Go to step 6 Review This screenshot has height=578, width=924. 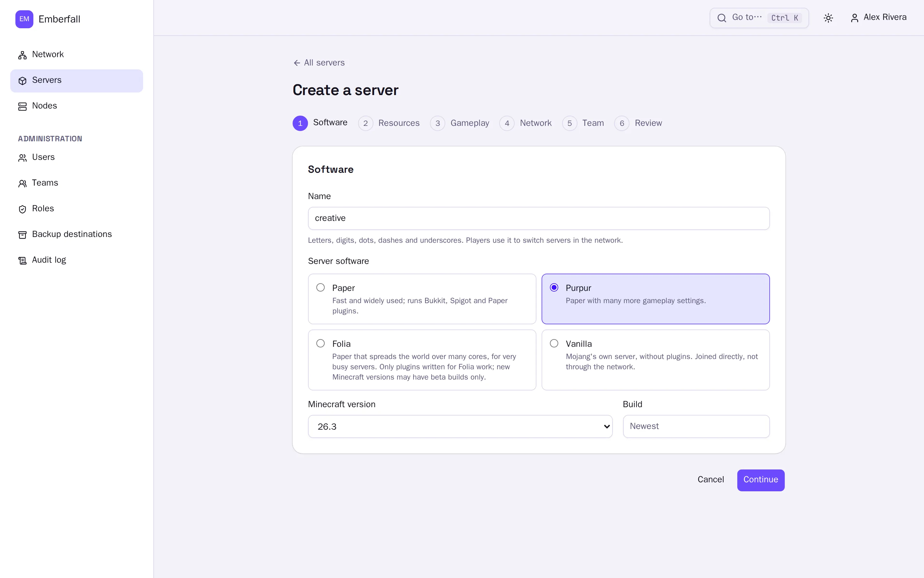tap(638, 123)
